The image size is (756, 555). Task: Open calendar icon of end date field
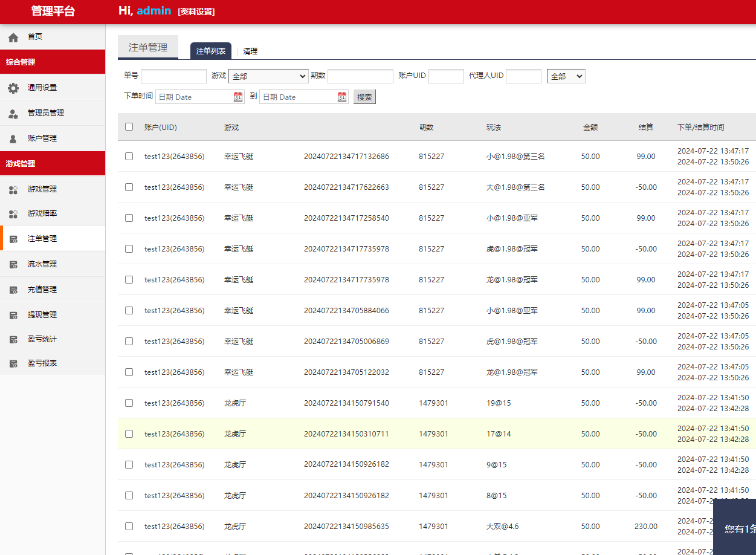pos(342,97)
